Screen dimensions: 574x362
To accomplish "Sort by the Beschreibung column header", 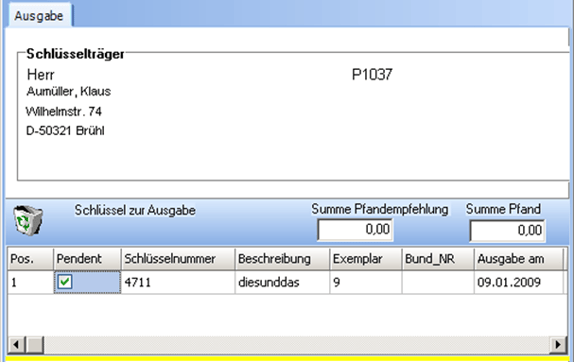I will pyautogui.click(x=282, y=259).
